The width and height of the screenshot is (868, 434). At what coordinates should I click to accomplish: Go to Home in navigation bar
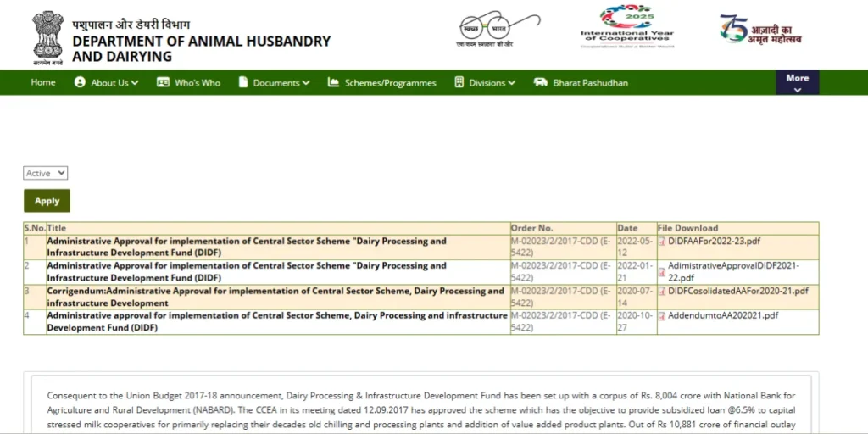43,82
